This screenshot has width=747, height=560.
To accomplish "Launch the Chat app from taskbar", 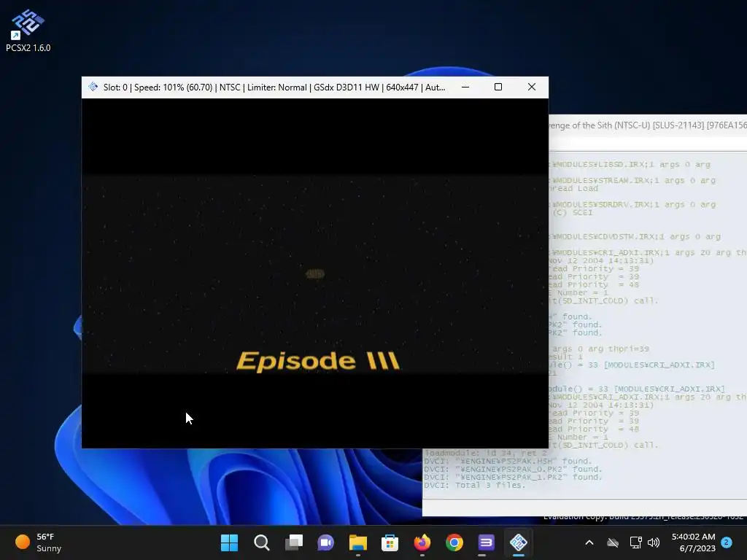I will pyautogui.click(x=325, y=542).
